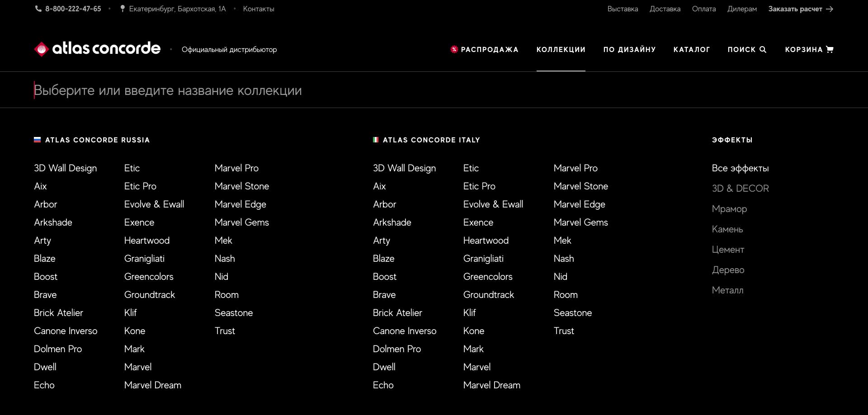This screenshot has height=415, width=868.
Task: Open Canone Inverso in Russia list
Action: tap(66, 331)
